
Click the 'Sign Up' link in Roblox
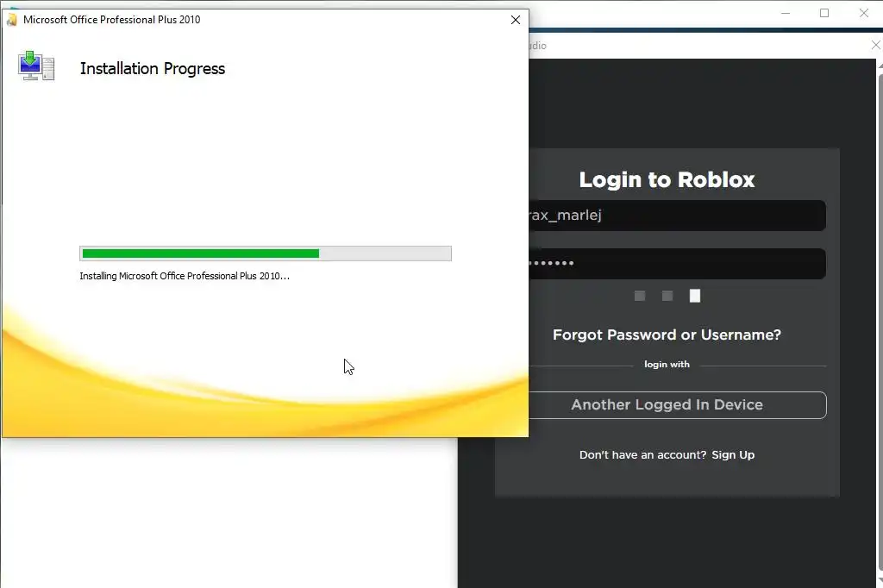733,454
